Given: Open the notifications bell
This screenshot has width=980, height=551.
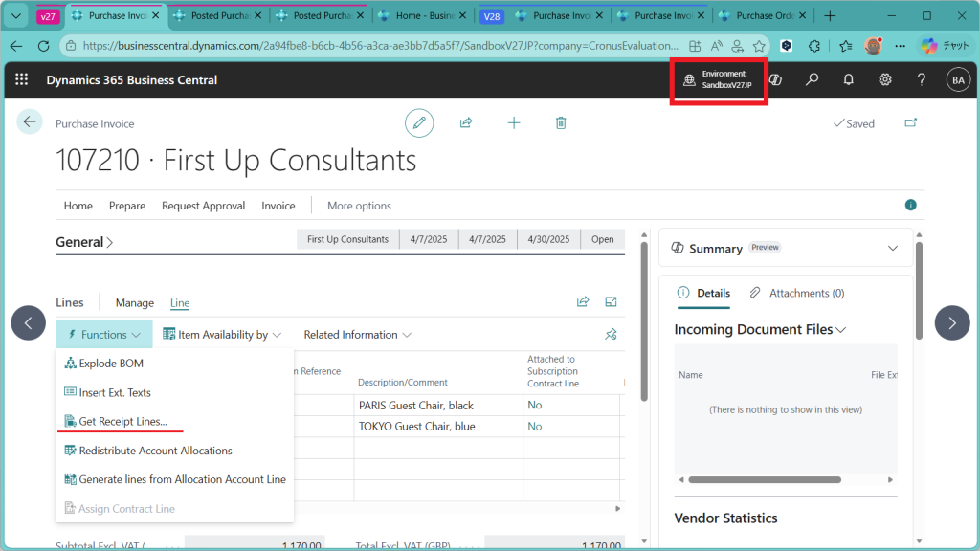Looking at the screenshot, I should (x=848, y=80).
